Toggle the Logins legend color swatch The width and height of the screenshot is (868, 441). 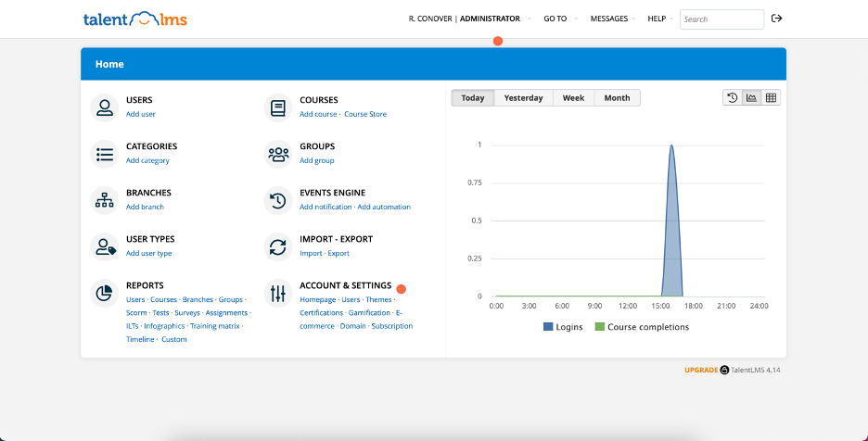point(548,327)
